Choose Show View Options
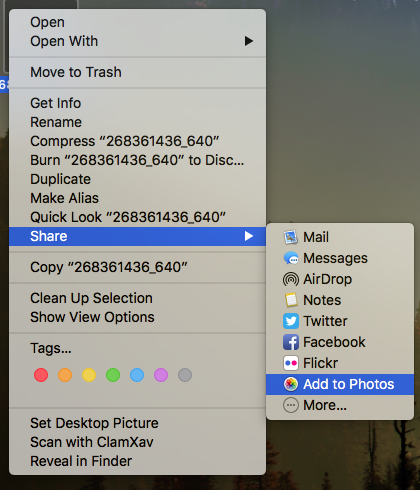The width and height of the screenshot is (420, 490). tap(137, 317)
